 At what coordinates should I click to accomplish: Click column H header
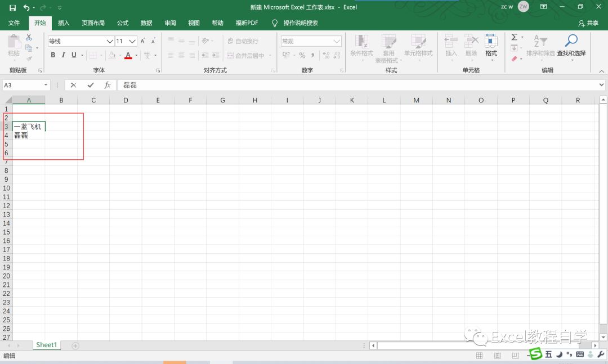[255, 100]
